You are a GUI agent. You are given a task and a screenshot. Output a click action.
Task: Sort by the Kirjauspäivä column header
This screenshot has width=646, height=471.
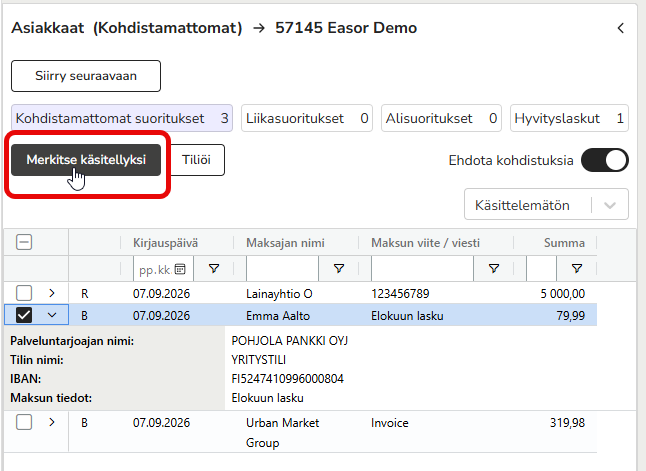165,243
